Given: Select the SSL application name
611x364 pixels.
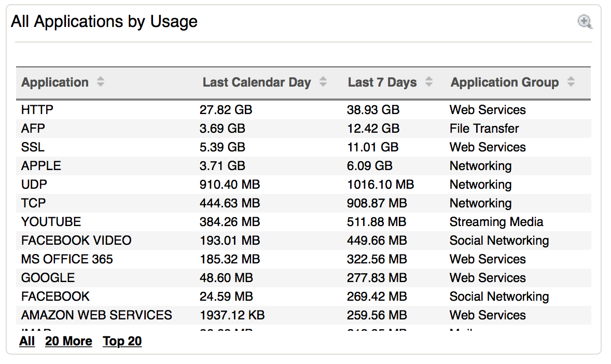Looking at the screenshot, I should point(33,147).
